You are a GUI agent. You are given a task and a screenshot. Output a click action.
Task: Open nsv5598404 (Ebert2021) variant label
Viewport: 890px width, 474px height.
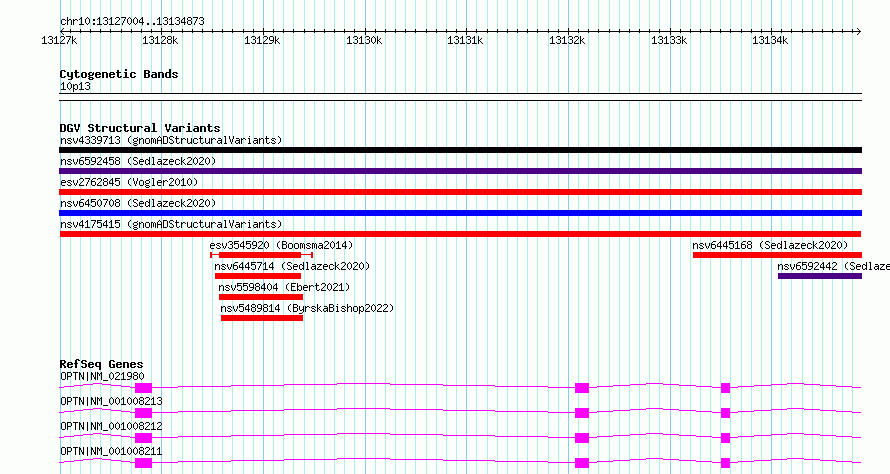point(284,287)
